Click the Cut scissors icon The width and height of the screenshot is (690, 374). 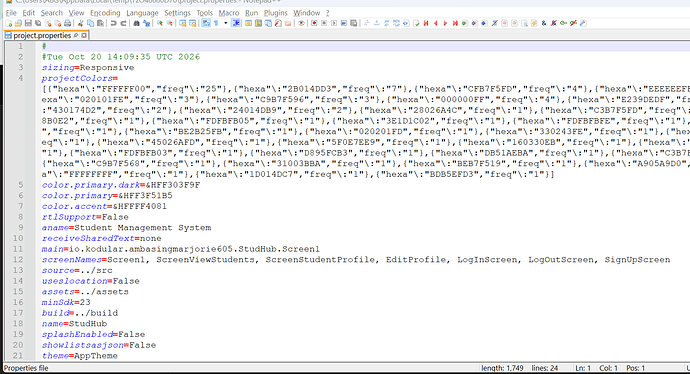[81, 23]
